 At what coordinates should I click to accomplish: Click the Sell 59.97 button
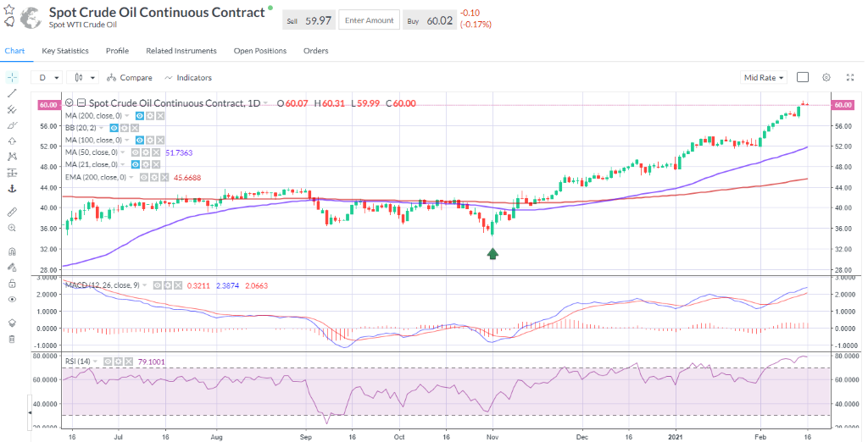click(308, 20)
